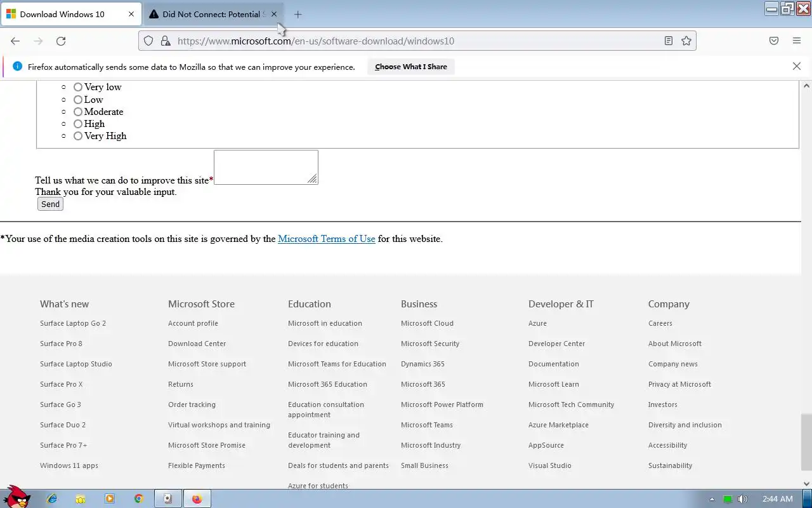Open the Angry Birds start button
The height and width of the screenshot is (508, 812).
click(17, 498)
